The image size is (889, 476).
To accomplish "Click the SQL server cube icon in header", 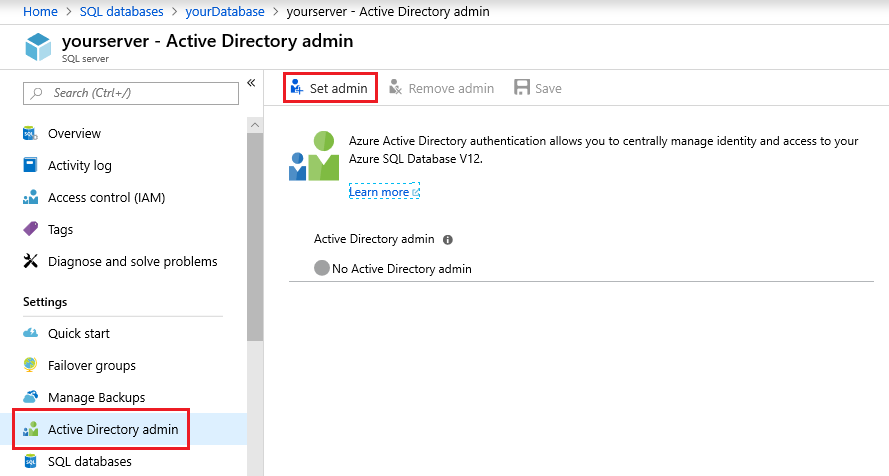I will pos(39,46).
